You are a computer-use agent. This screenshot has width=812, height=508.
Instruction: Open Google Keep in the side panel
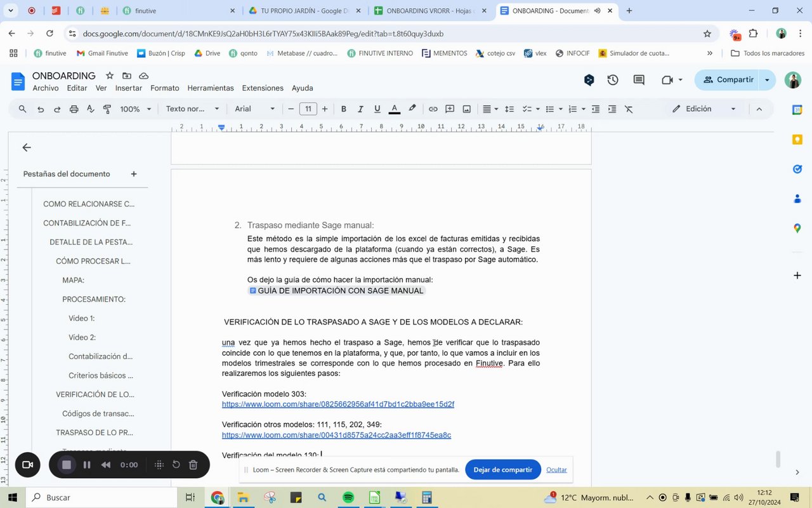(797, 140)
